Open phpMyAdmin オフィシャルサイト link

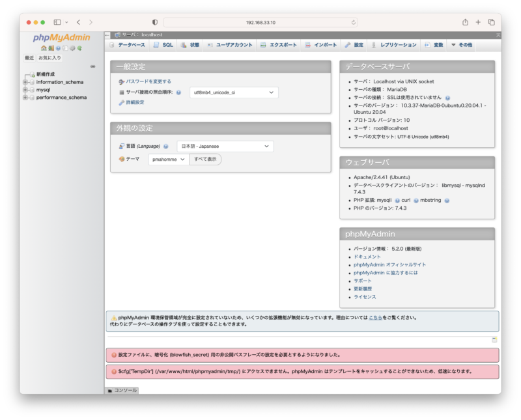[x=389, y=265]
